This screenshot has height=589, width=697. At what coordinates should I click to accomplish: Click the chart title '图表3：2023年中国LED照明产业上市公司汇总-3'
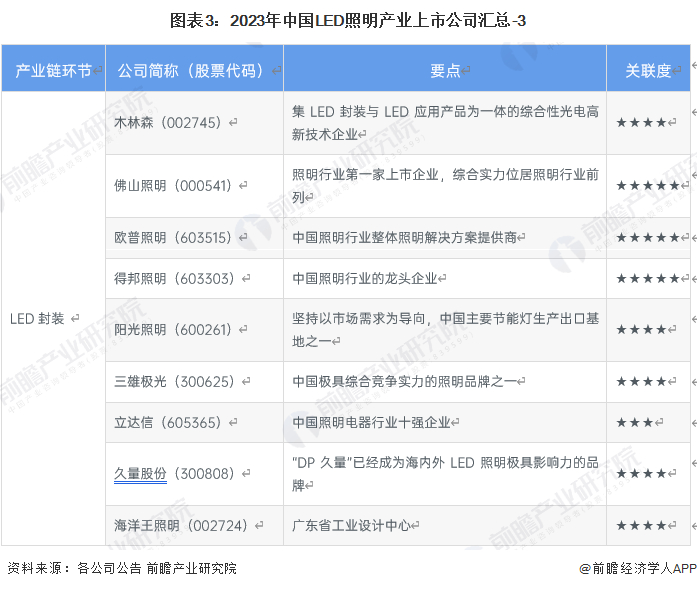tap(348, 20)
